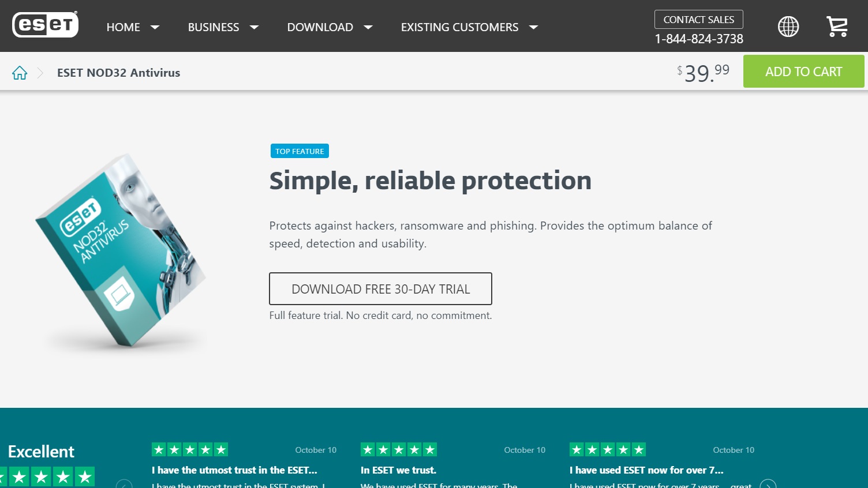Click the Trustpilot stars under Excellent

pyautogui.click(x=47, y=476)
